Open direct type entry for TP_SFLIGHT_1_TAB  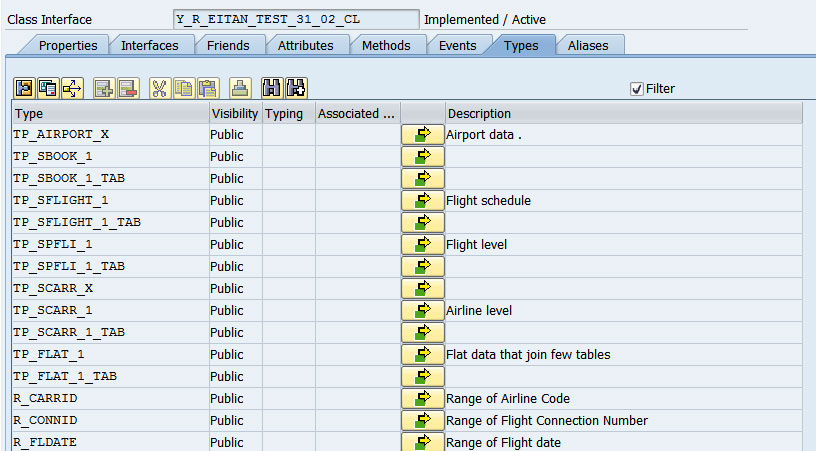tap(423, 222)
